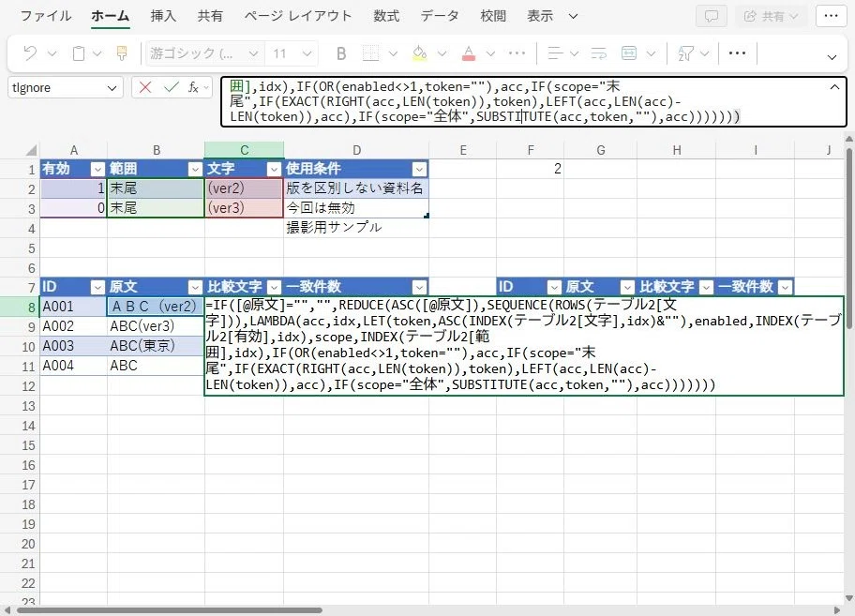Viewport: 855px width, 616px height.
Task: Expand the alignment options arrow
Action: tap(574, 53)
